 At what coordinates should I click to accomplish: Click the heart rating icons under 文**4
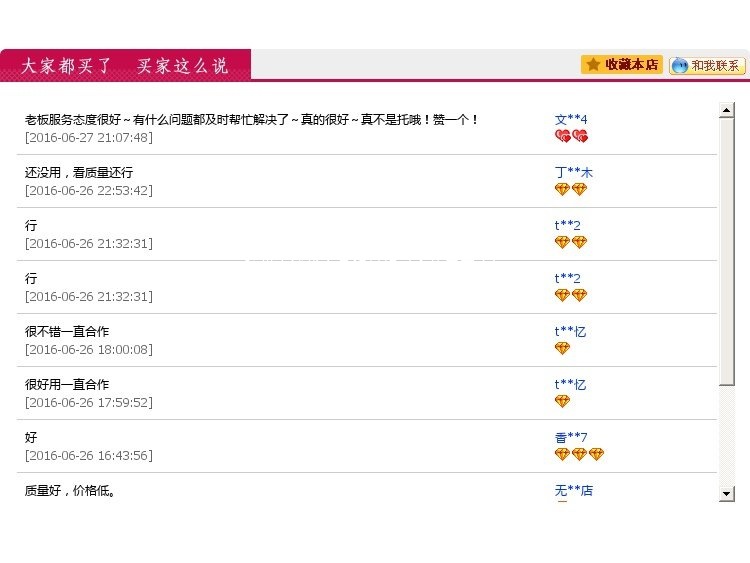click(571, 136)
